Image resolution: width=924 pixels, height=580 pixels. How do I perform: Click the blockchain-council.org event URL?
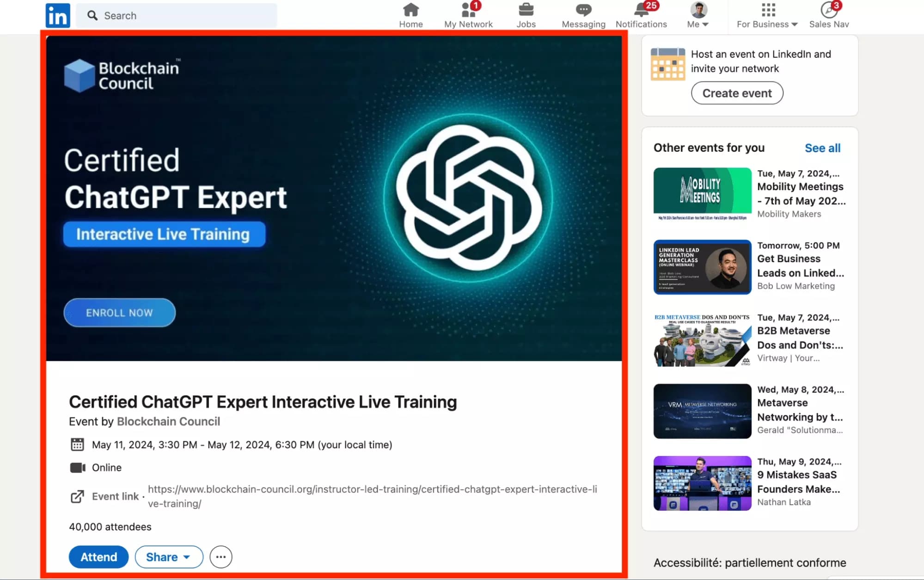[372, 489]
